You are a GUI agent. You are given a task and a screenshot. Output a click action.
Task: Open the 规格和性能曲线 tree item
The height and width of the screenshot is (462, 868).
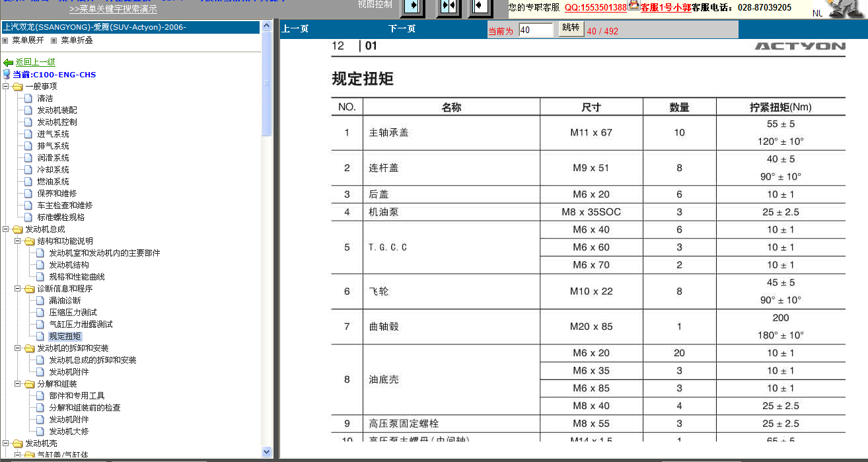coord(77,277)
